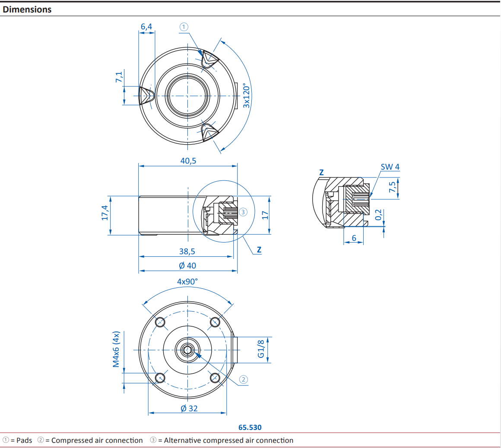
Task: Click the Z detail view label on the right
Action: point(321,171)
